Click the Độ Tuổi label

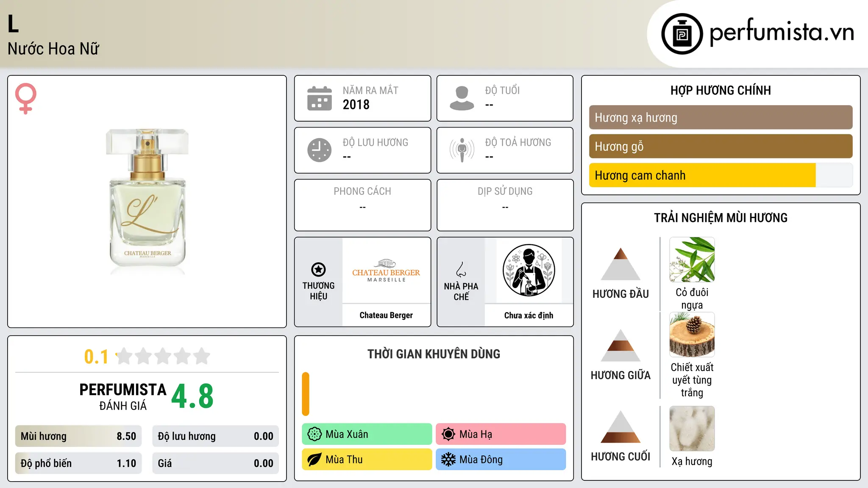(502, 90)
